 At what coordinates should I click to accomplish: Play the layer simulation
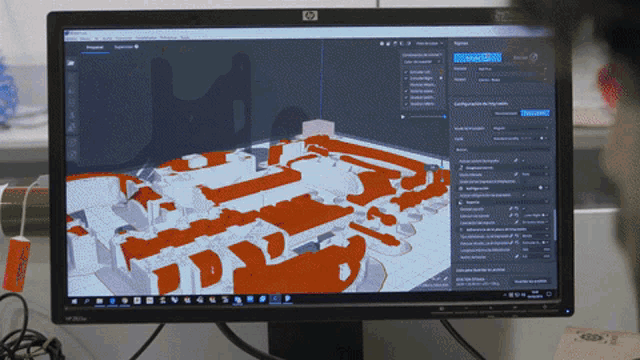(403, 117)
